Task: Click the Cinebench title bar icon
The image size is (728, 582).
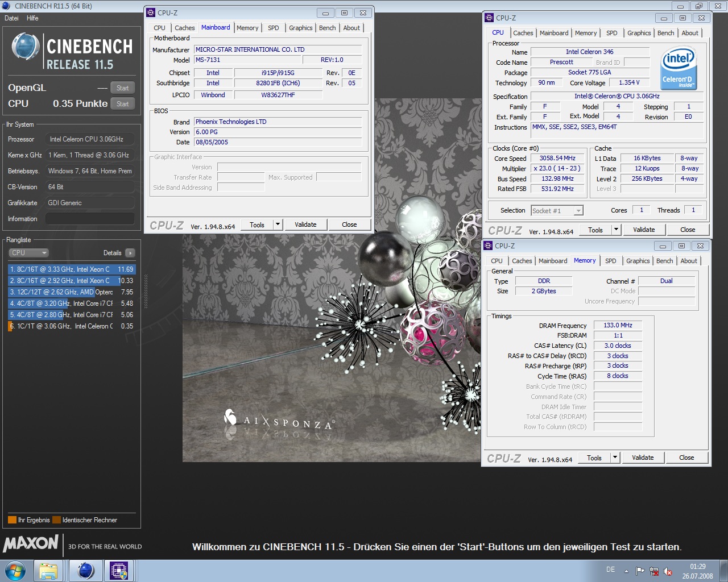Action: [7, 6]
